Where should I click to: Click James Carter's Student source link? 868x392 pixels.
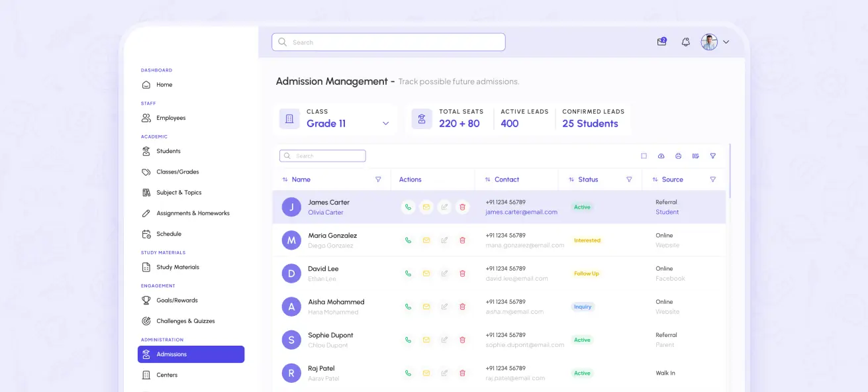click(667, 212)
